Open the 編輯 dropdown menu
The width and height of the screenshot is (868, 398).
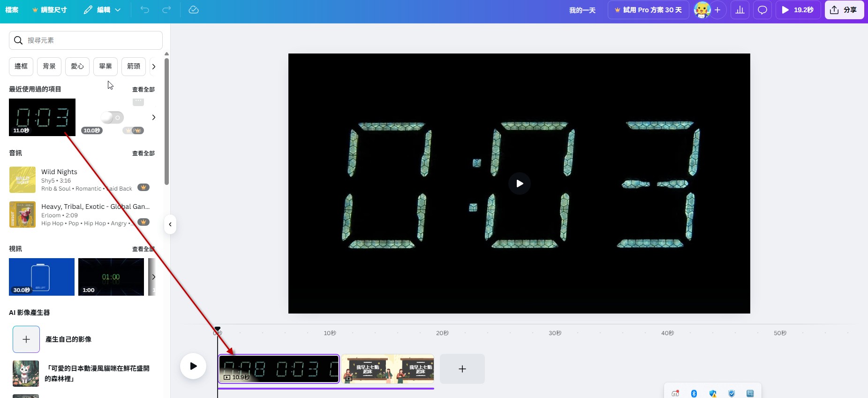click(102, 10)
